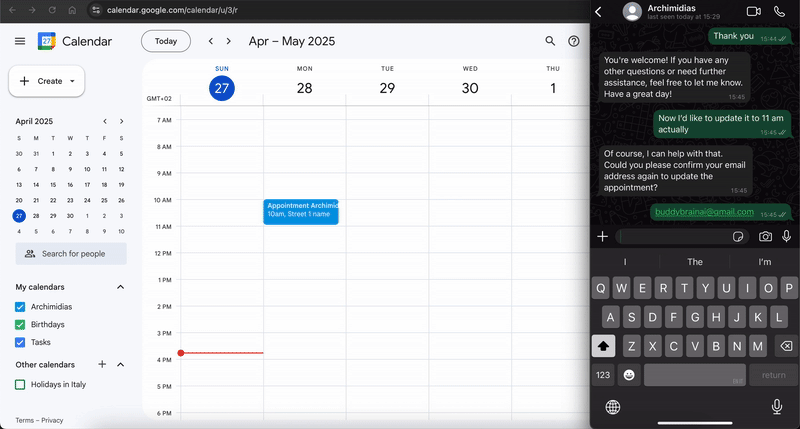Image resolution: width=800 pixels, height=429 pixels.
Task: Pick highlighted 27 in mini calendar
Action: (x=19, y=216)
